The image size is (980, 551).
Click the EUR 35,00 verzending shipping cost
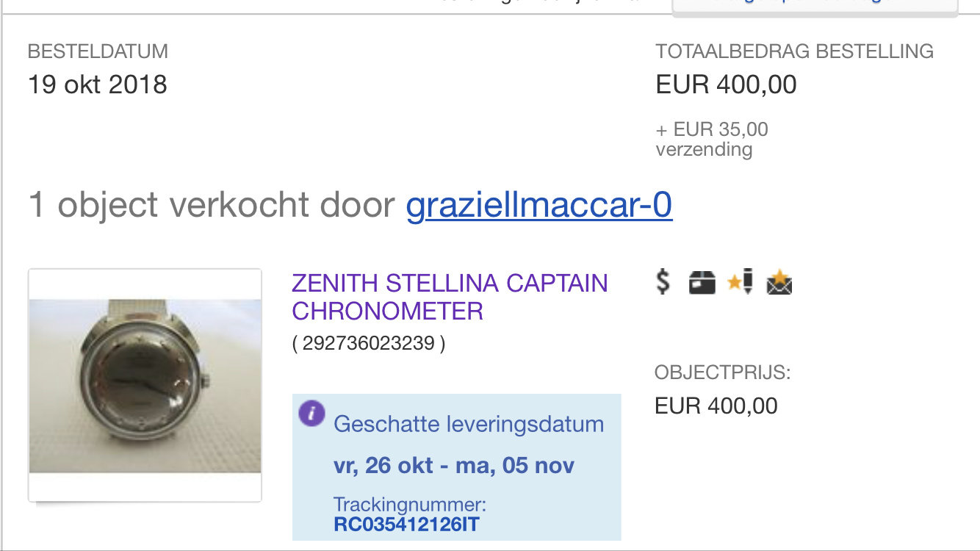[712, 139]
